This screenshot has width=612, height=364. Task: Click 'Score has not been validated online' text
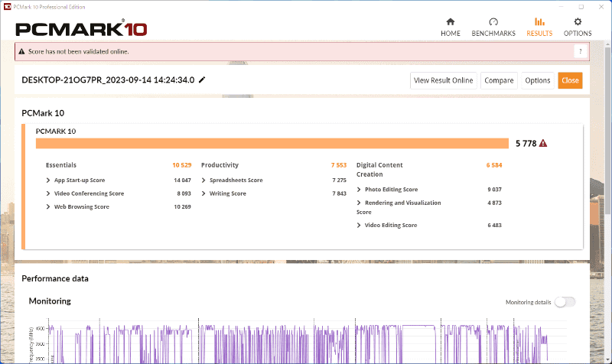[x=79, y=51]
